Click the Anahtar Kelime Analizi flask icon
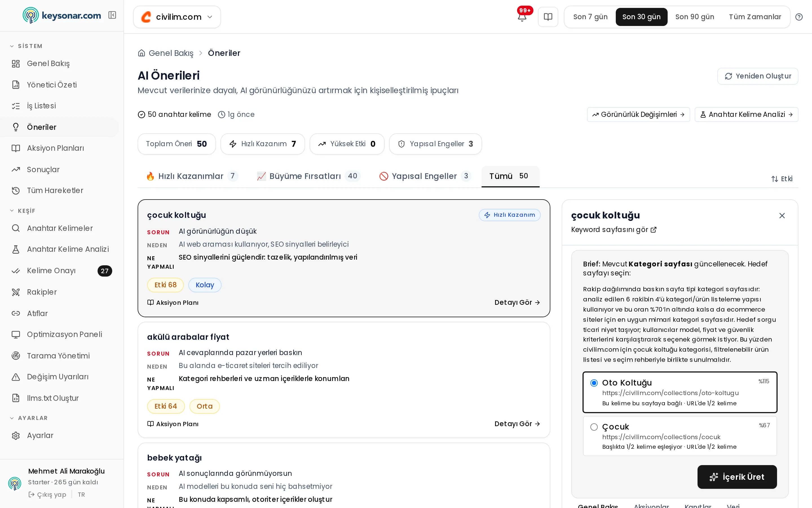The image size is (812, 508). pos(16,249)
